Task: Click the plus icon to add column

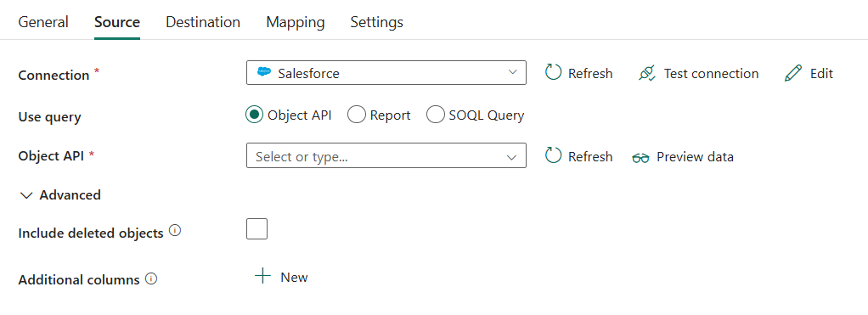Action: tap(263, 276)
